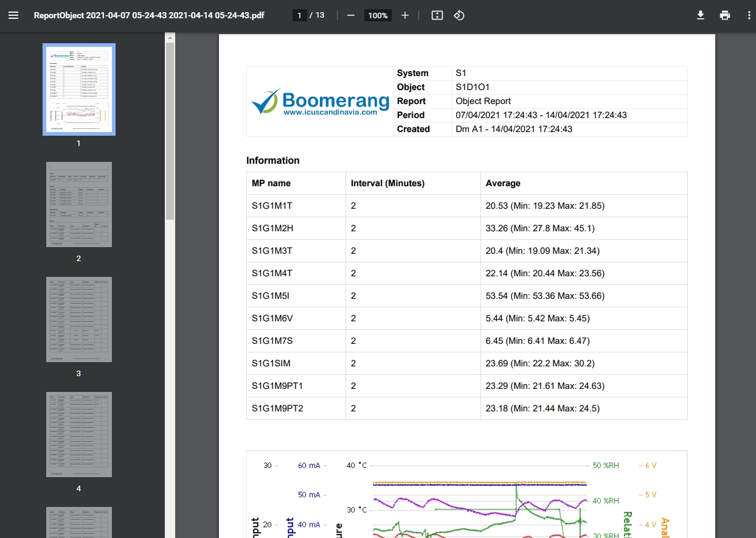Jump to page 3 thumbnail
Image resolution: width=756 pixels, height=538 pixels.
79,320
